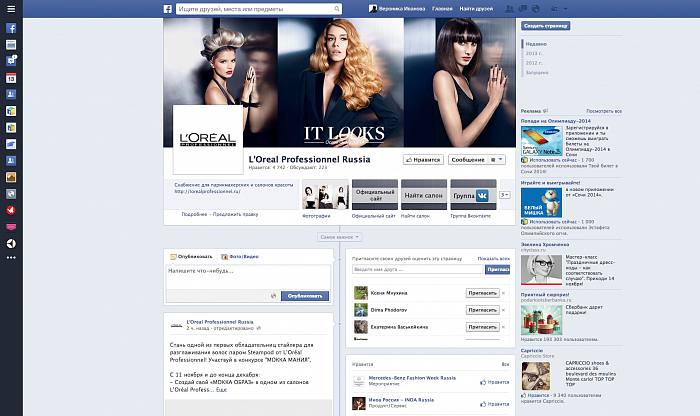Click the VK logo on Группа tile
Image resolution: width=700 pixels, height=416 pixels.
(482, 196)
